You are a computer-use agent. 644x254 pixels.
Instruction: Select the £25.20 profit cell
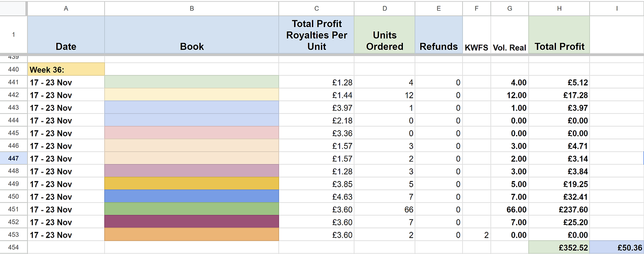pos(559,222)
